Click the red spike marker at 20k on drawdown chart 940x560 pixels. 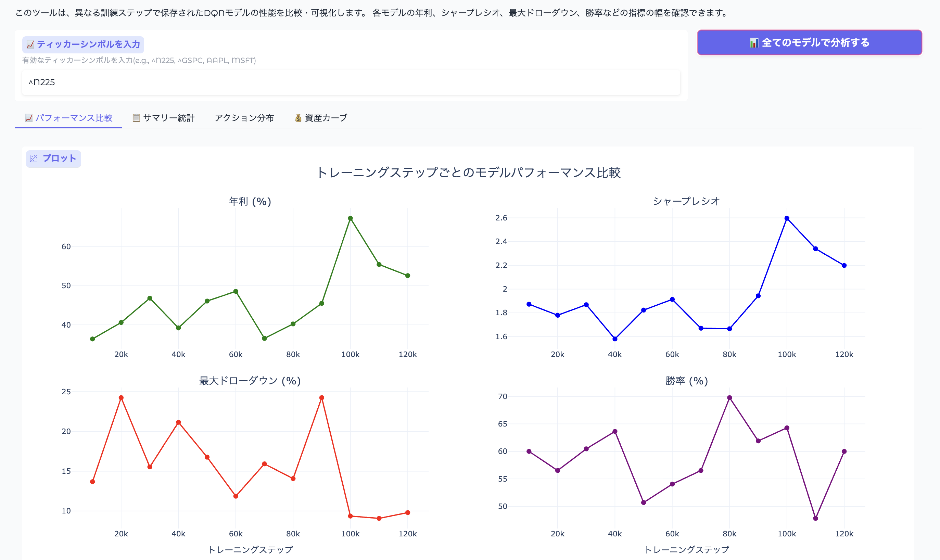[121, 397]
